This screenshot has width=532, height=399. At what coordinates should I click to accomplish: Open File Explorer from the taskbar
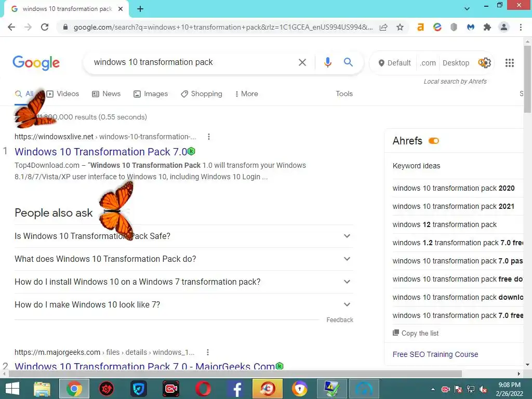[x=42, y=389]
